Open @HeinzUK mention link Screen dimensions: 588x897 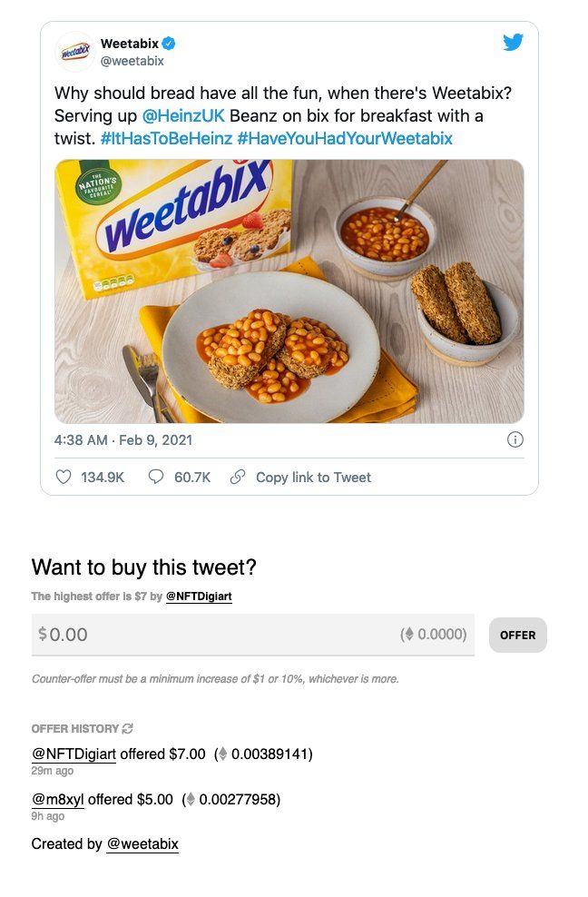coord(183,115)
